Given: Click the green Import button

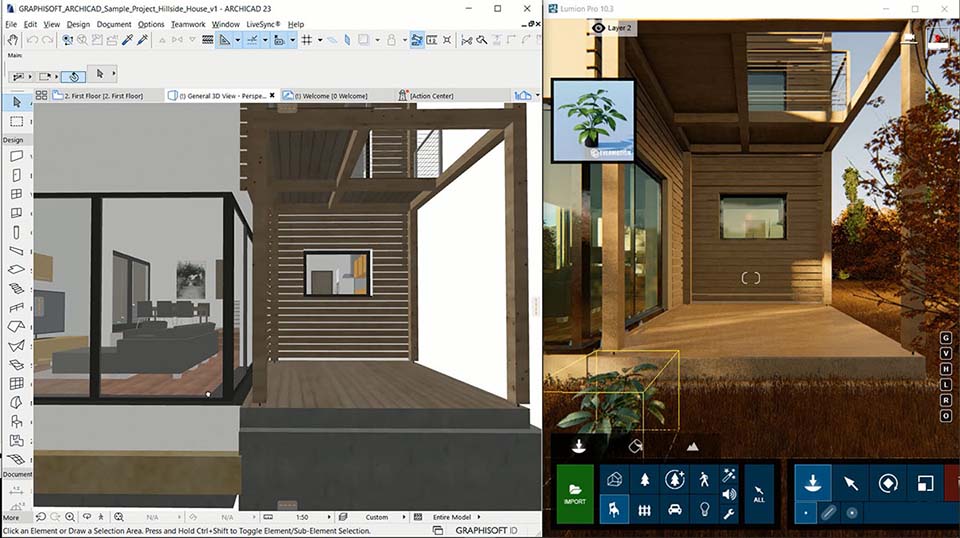Looking at the screenshot, I should point(575,493).
